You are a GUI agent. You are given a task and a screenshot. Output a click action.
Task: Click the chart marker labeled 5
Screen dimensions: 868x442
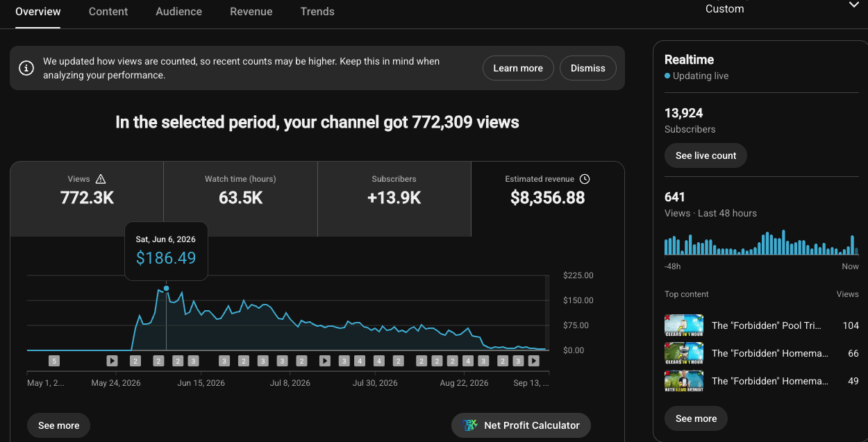pos(54,361)
